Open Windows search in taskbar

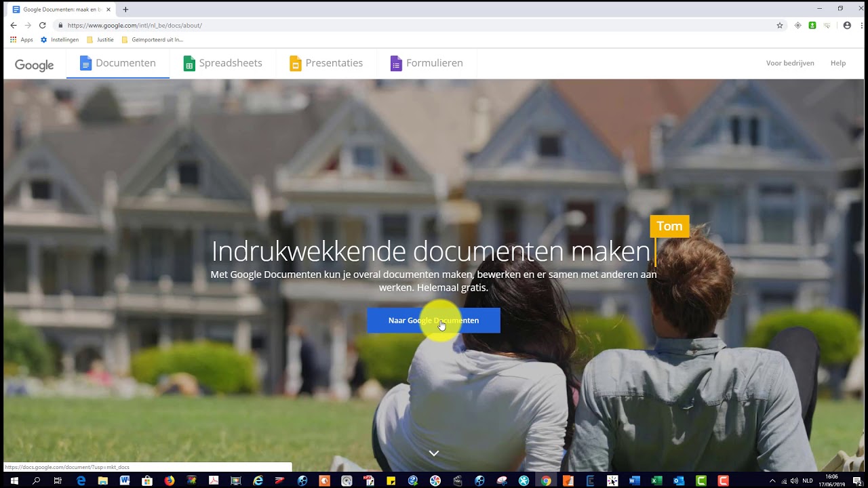pyautogui.click(x=36, y=481)
